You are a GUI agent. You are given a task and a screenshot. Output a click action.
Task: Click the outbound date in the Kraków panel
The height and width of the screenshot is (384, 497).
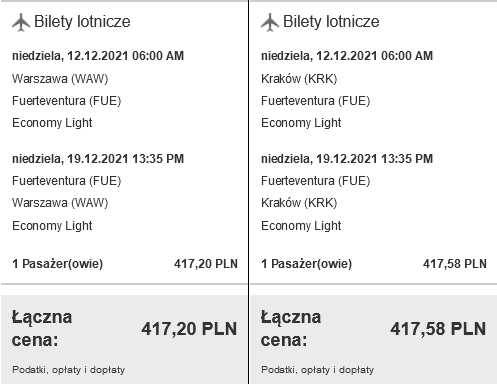[347, 56]
